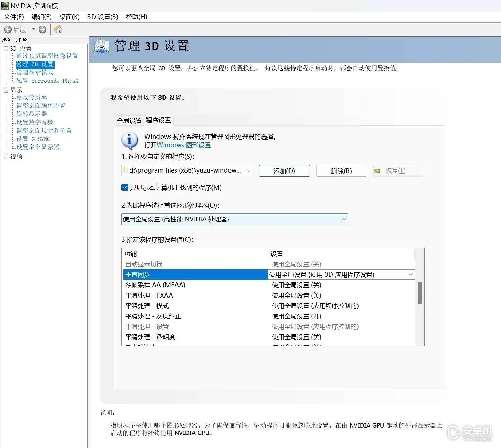Select 管理显示模式 in the tree
Screen dimensions: 501x448
coord(35,72)
